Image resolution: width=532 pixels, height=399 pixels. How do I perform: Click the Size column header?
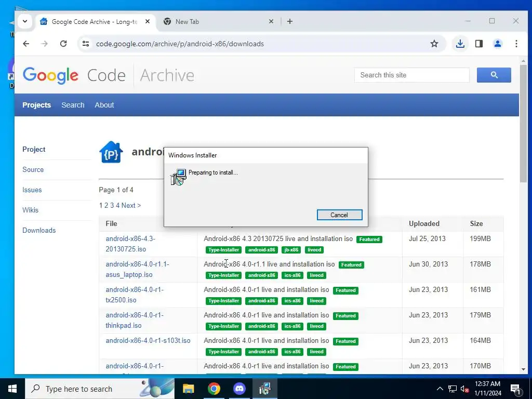(476, 223)
